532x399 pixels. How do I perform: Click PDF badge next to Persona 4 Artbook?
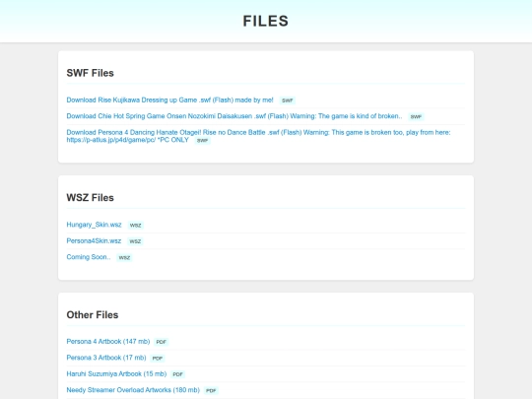162,342
